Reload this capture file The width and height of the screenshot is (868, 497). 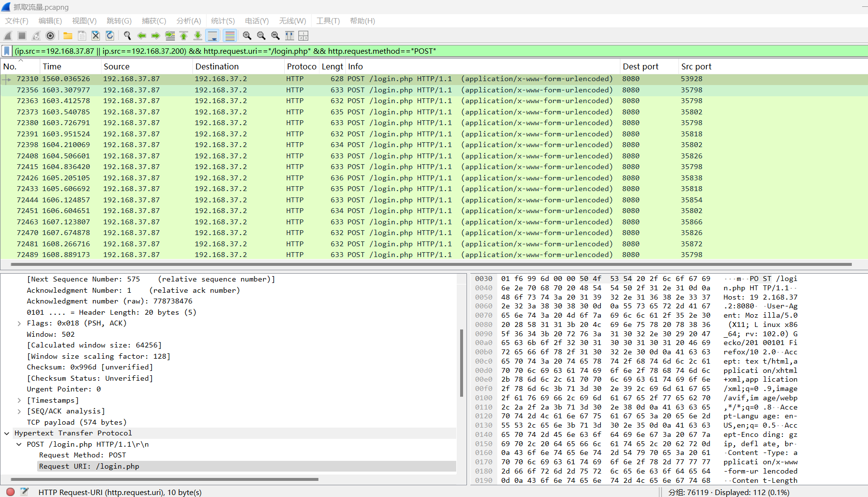tap(110, 36)
